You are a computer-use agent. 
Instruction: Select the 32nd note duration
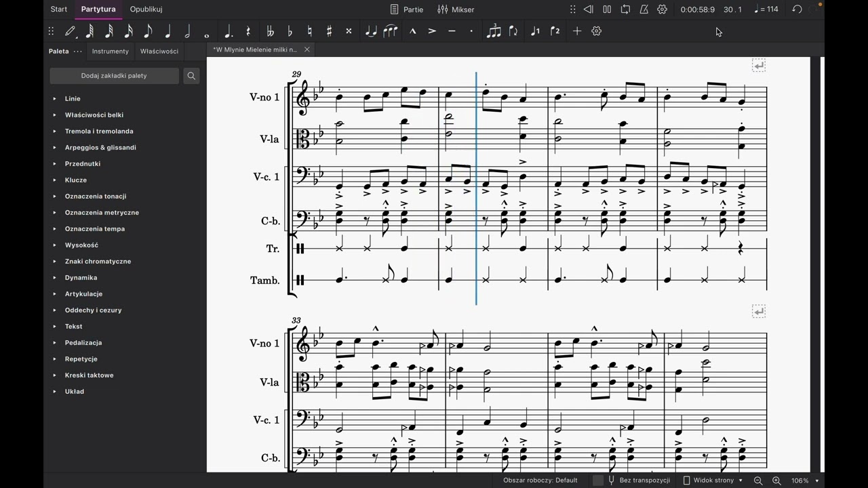[x=109, y=31]
